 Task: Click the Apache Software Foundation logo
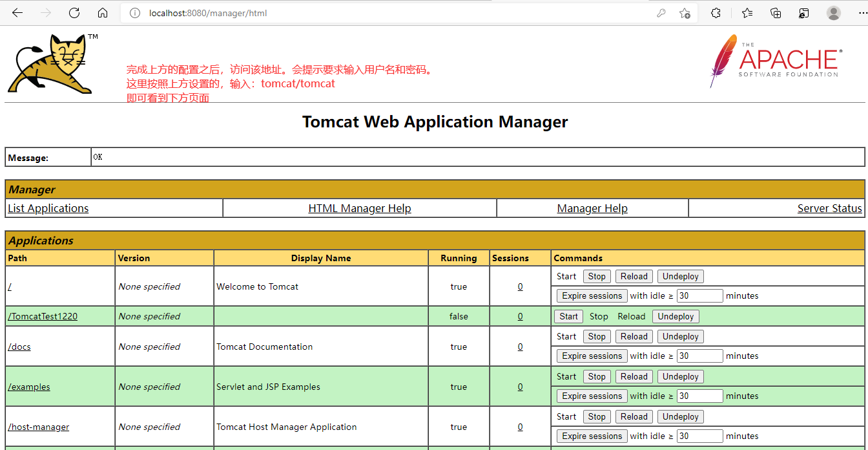(x=775, y=61)
